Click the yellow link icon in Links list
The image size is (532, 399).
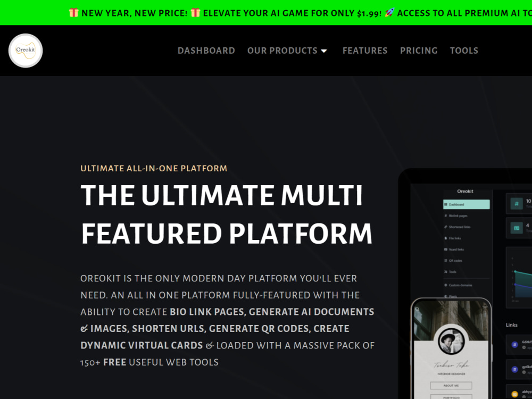[x=514, y=394]
